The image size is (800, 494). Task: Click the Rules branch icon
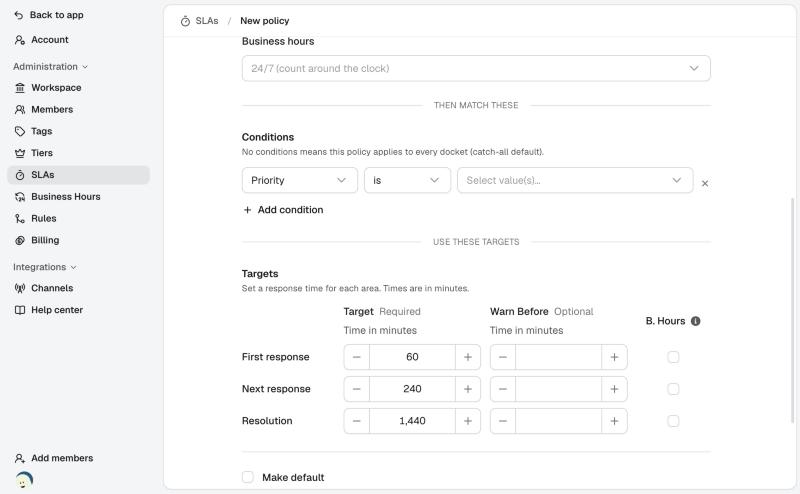pyautogui.click(x=20, y=218)
